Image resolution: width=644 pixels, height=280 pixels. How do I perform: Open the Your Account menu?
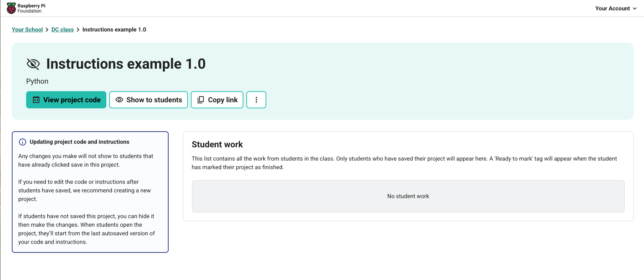pyautogui.click(x=612, y=8)
